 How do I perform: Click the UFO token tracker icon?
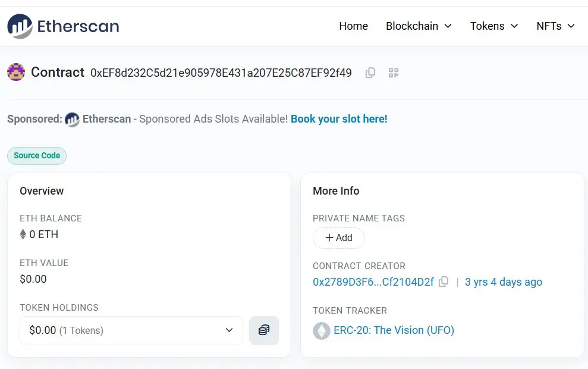point(322,330)
